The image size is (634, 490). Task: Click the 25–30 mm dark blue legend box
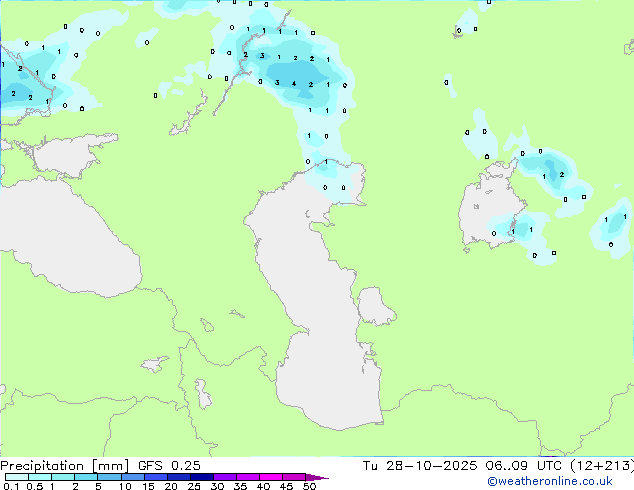[201, 477]
